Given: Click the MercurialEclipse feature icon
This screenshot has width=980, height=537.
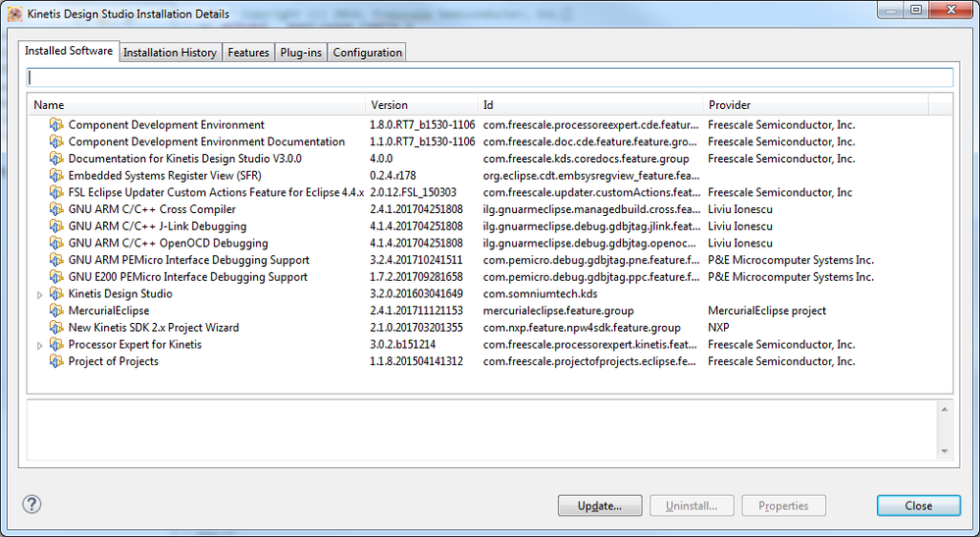Looking at the screenshot, I should pyautogui.click(x=56, y=310).
